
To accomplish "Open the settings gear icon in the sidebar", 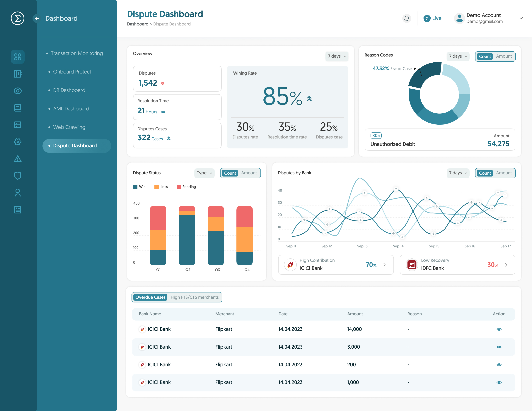I will click(x=17, y=142).
